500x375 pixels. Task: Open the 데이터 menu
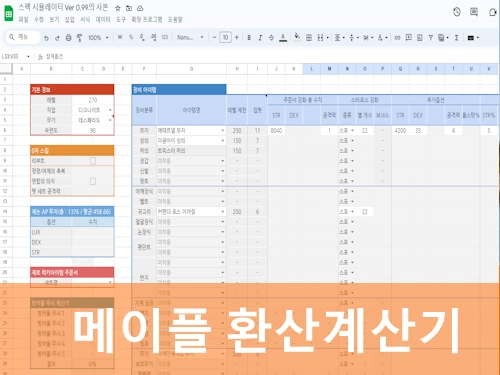tap(103, 20)
